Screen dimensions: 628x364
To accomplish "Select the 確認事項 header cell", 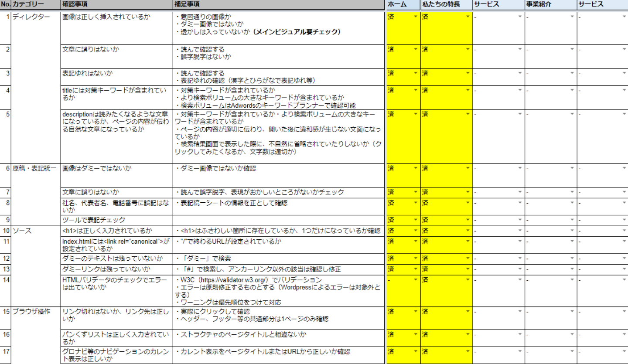I will click(x=116, y=4).
